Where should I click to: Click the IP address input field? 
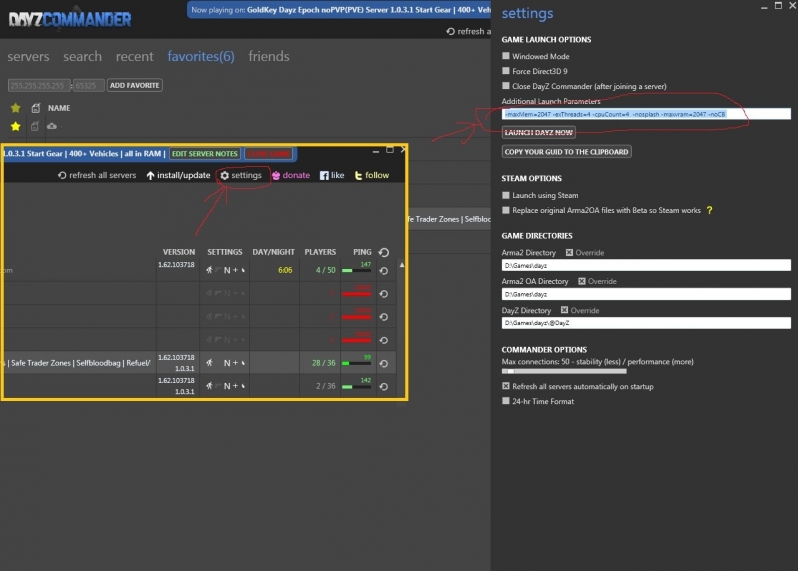coord(39,85)
